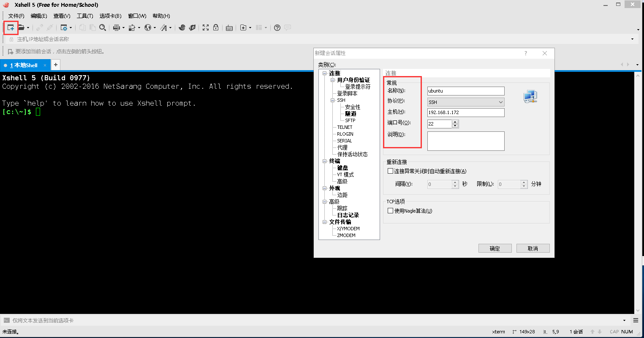The height and width of the screenshot is (338, 644).
Task: Click the Open Session folder icon
Action: pos(21,28)
